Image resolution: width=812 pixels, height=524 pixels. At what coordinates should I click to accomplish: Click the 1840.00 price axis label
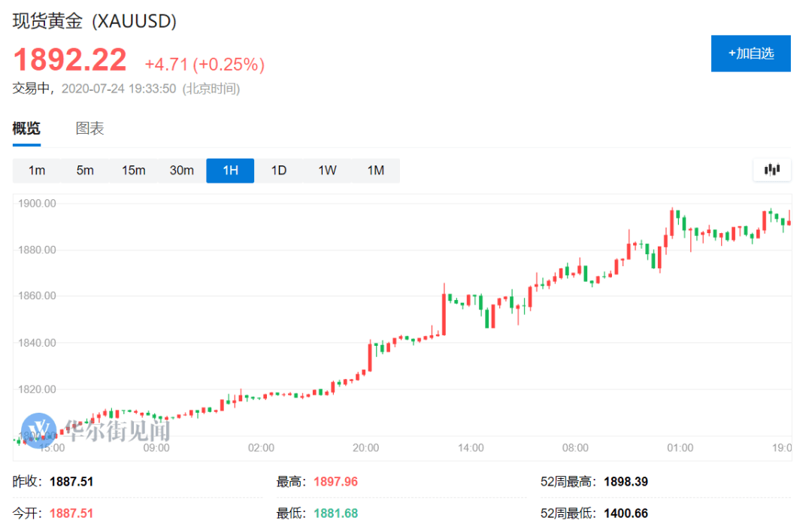coord(37,343)
